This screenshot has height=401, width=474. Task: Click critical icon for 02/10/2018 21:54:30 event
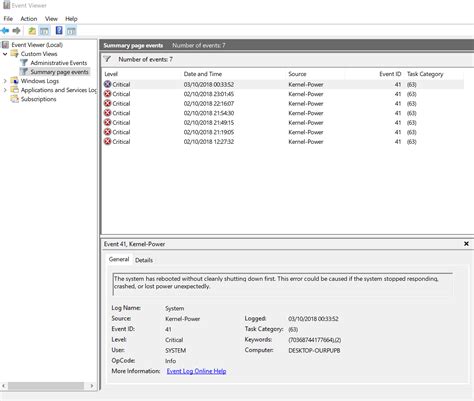[x=107, y=113]
